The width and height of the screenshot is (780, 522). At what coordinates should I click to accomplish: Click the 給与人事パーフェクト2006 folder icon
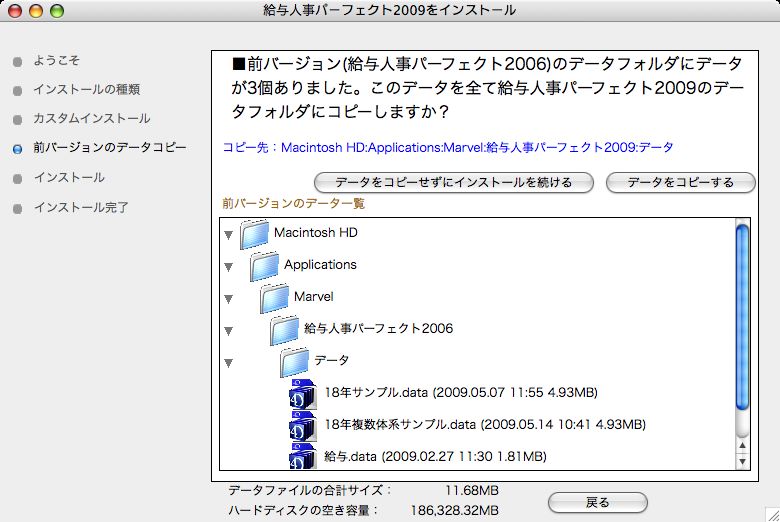click(x=284, y=330)
